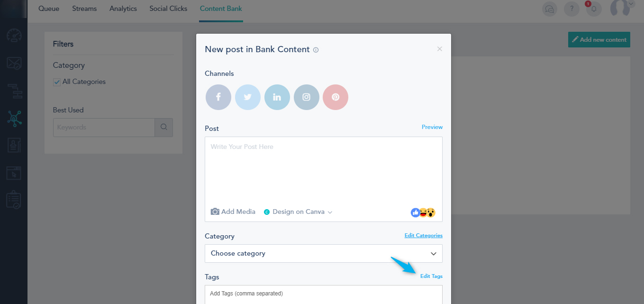Open the help question mark icon
This screenshot has width=644, height=304.
(571, 9)
